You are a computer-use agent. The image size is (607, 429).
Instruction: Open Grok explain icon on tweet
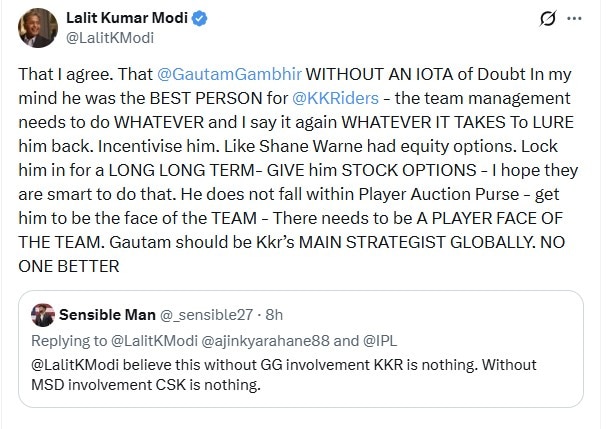[x=548, y=18]
